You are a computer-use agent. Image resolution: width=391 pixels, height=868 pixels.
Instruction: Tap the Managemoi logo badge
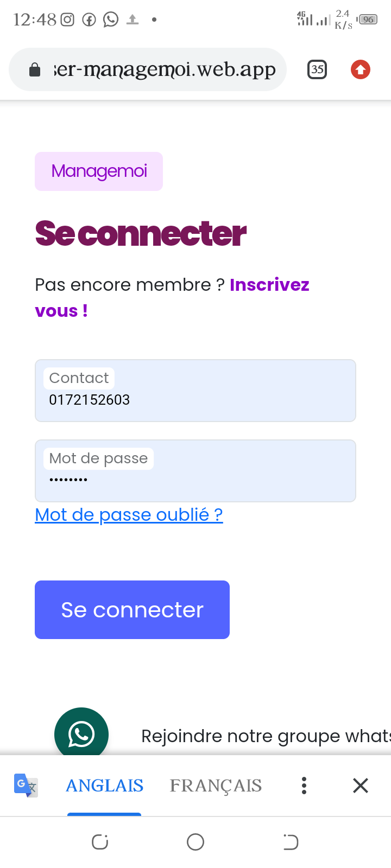coord(99,171)
